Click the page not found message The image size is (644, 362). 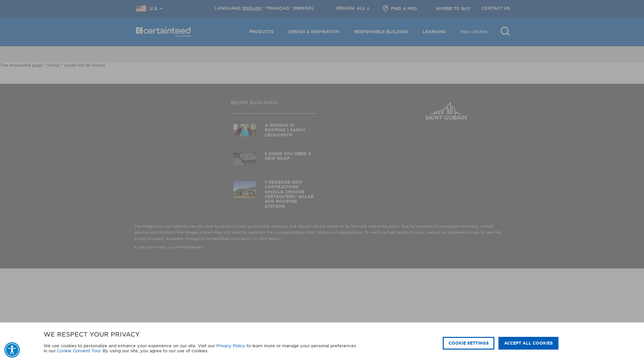tap(53, 65)
